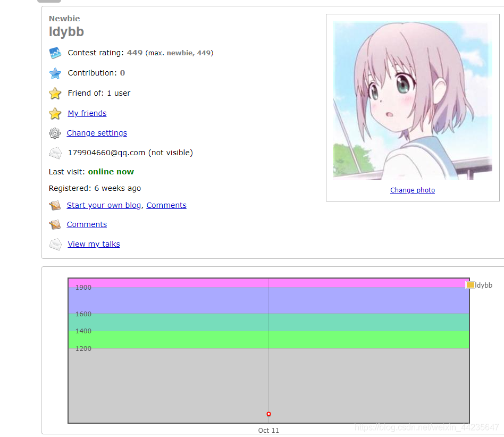Click the ldybb username heading
This screenshot has height=437, width=504.
(66, 32)
